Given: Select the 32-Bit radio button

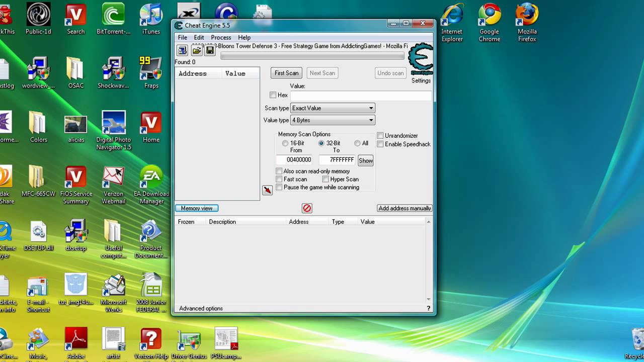Looking at the screenshot, I should (321, 143).
